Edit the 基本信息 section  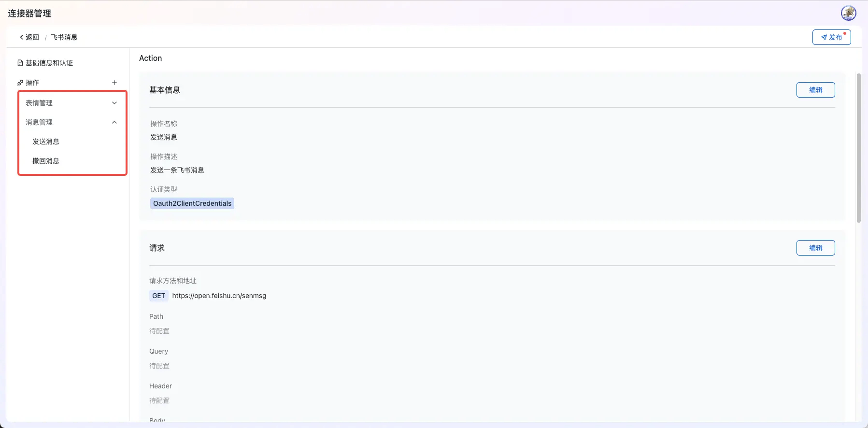pyautogui.click(x=815, y=90)
